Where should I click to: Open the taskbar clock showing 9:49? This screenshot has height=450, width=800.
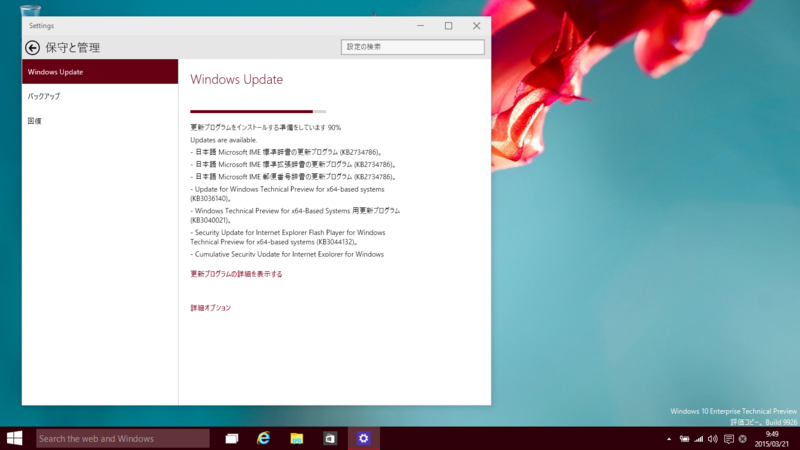[771, 439]
